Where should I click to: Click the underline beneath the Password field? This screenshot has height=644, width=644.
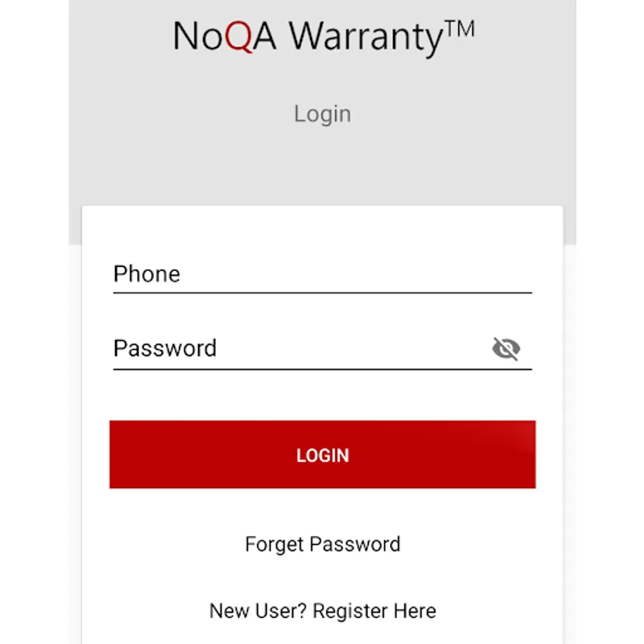[323, 369]
